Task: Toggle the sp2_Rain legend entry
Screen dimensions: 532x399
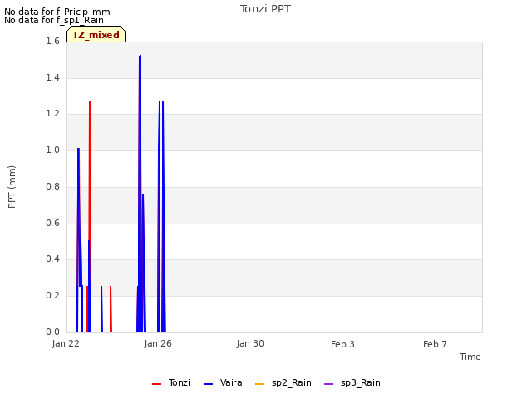Action: coord(283,383)
